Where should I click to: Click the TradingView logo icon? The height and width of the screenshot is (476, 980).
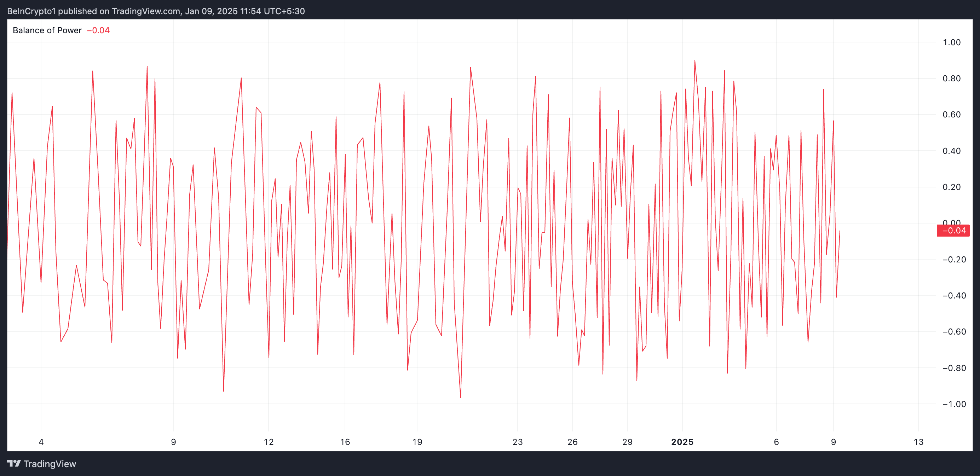[14, 464]
